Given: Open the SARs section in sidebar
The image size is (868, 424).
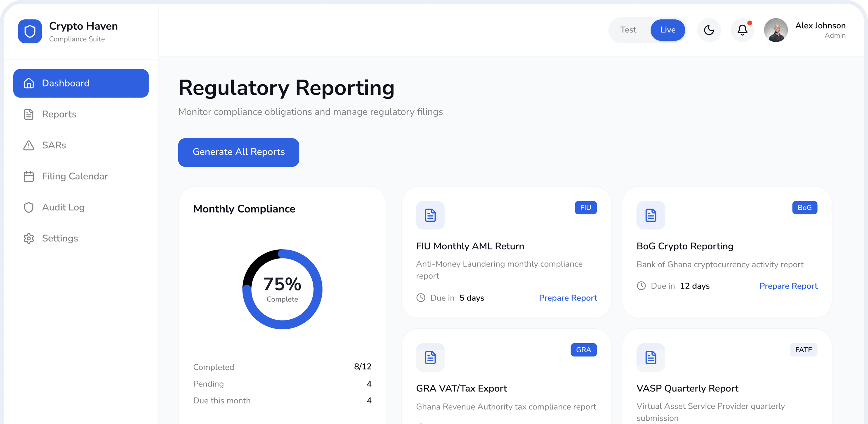Looking at the screenshot, I should click(54, 145).
